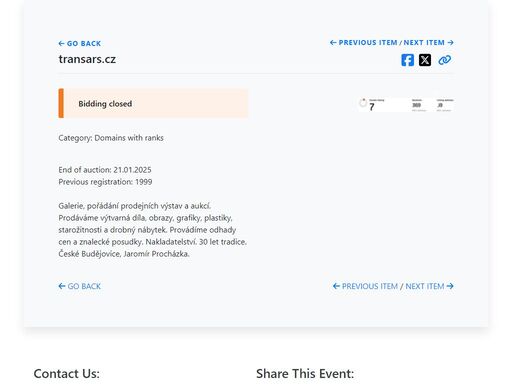Share the listing on X
This screenshot has height=384, width=512.
(425, 60)
